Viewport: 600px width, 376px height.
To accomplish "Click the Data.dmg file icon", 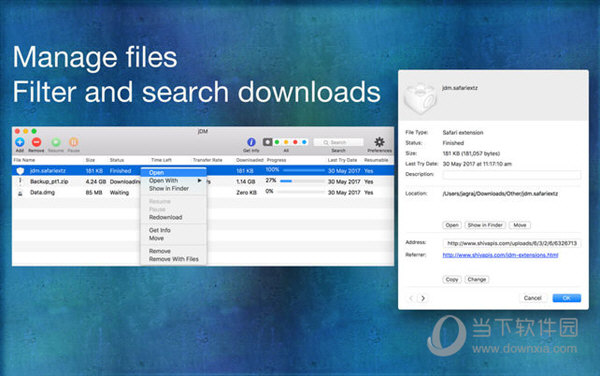I will click(x=20, y=193).
